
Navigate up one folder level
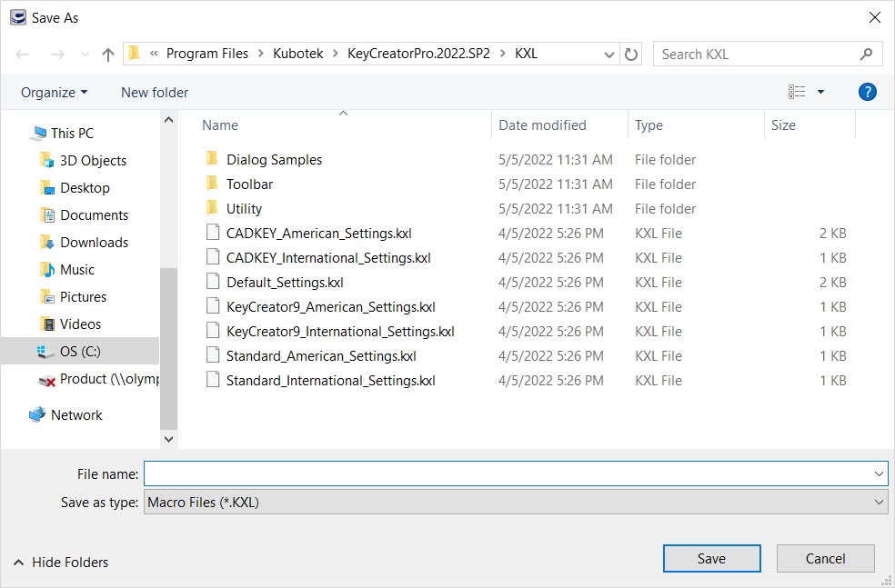pyautogui.click(x=106, y=54)
